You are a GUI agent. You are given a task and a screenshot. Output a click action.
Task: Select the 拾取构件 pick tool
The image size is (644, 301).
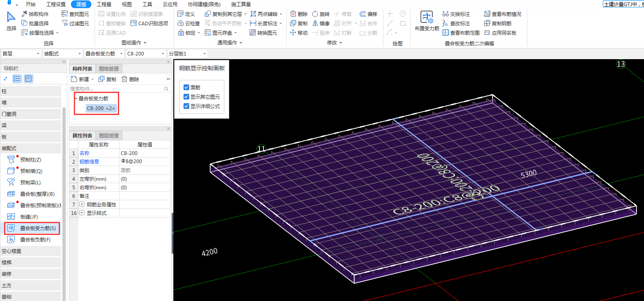[35, 14]
